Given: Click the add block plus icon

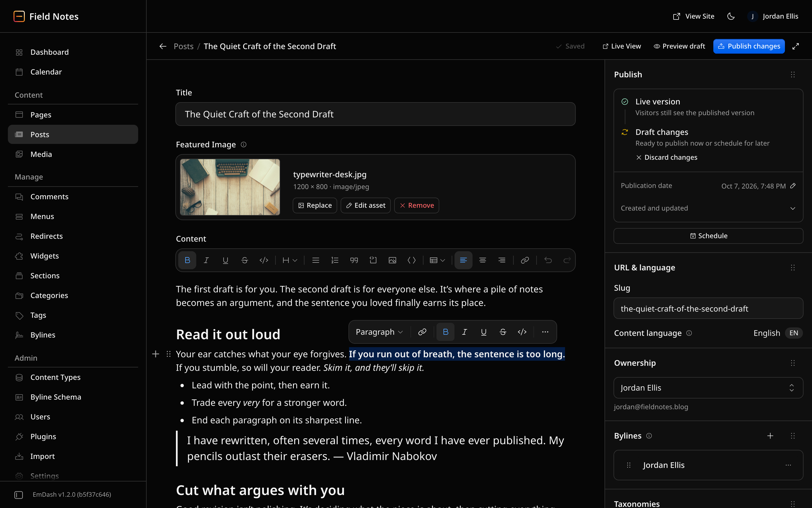Looking at the screenshot, I should [x=155, y=354].
